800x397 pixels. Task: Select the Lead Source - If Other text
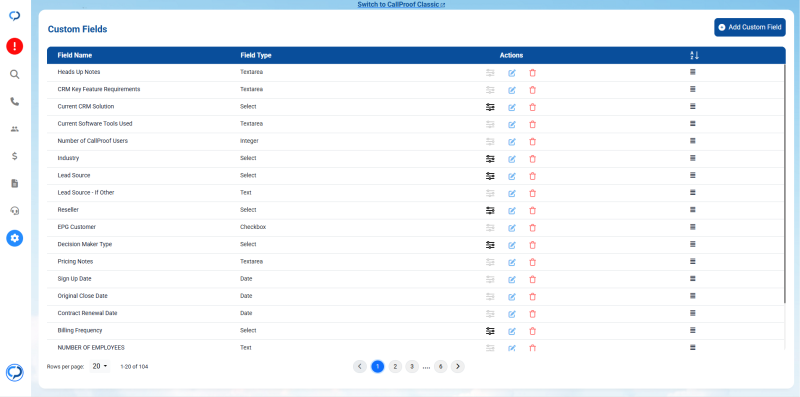tap(86, 192)
